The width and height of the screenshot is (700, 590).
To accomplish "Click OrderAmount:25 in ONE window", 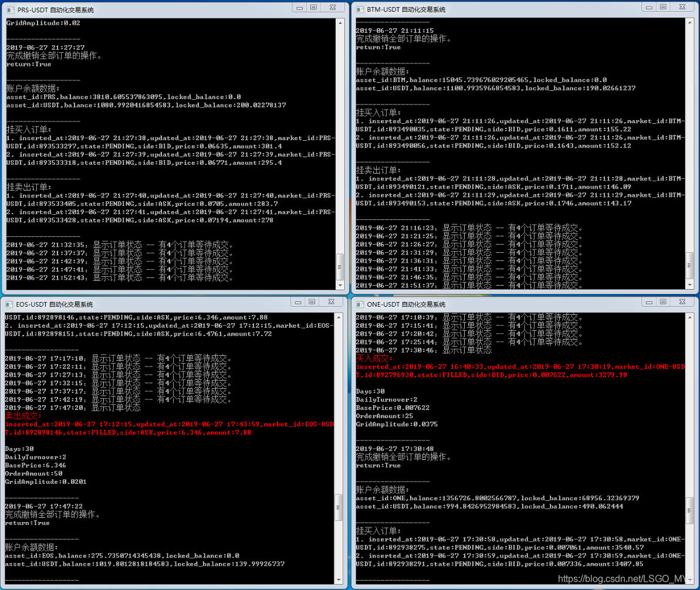I will [x=384, y=416].
